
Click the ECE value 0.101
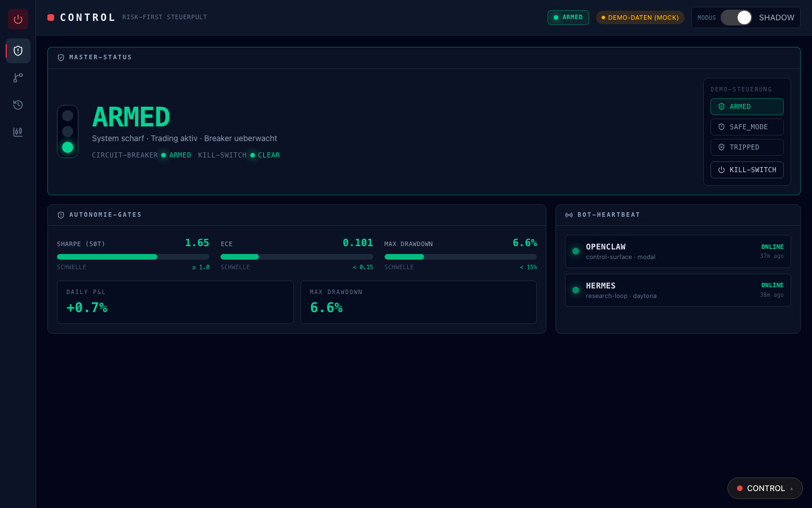tap(358, 243)
